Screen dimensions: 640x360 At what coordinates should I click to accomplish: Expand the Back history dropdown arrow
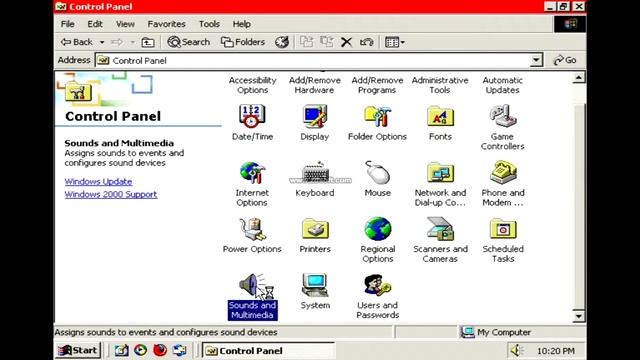pos(102,42)
